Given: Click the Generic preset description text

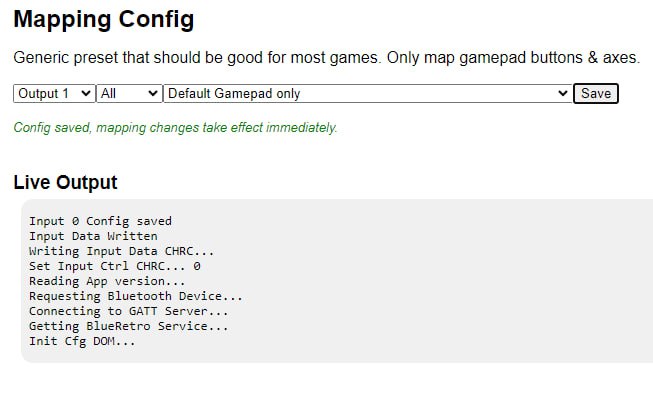Looking at the screenshot, I should [326, 57].
